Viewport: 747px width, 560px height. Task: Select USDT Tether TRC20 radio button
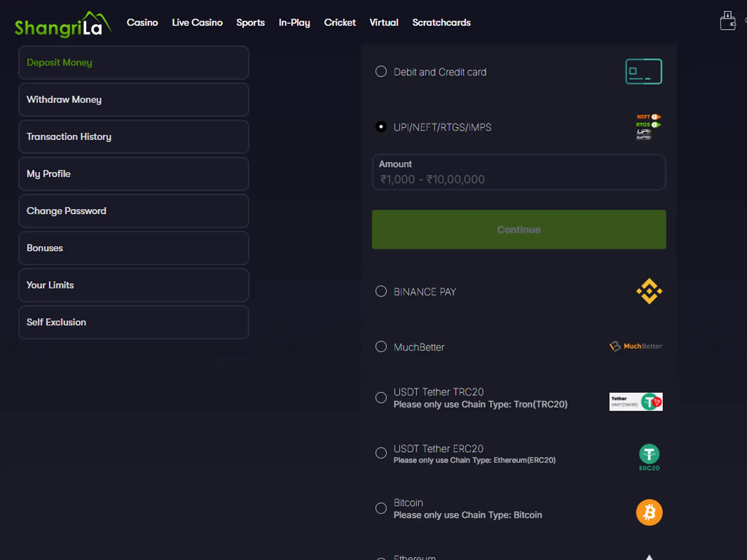pyautogui.click(x=381, y=397)
